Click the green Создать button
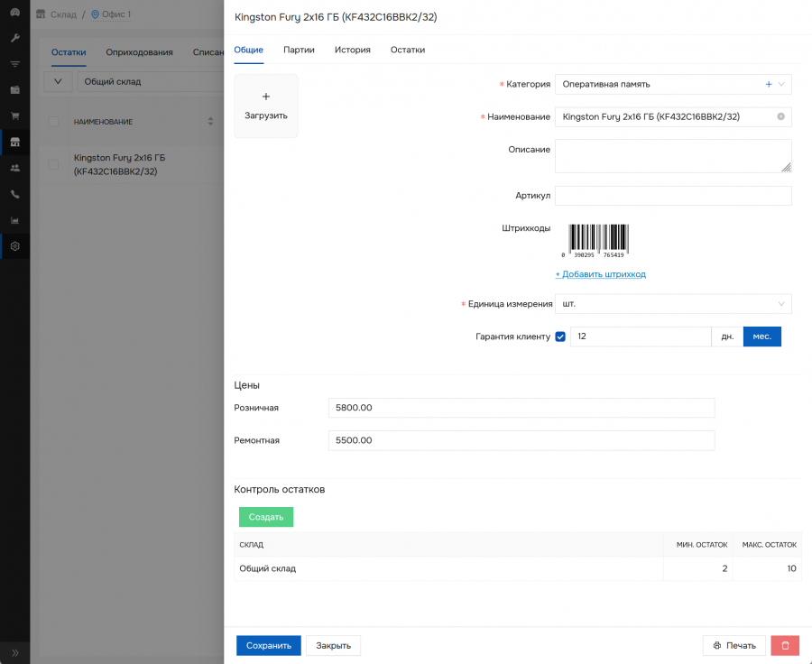Viewport: 812px width, 664px height. point(266,517)
